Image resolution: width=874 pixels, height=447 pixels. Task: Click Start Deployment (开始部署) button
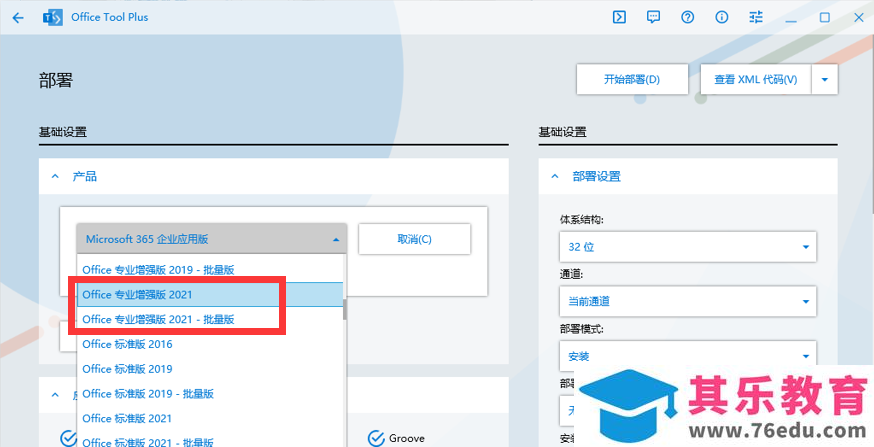point(632,79)
